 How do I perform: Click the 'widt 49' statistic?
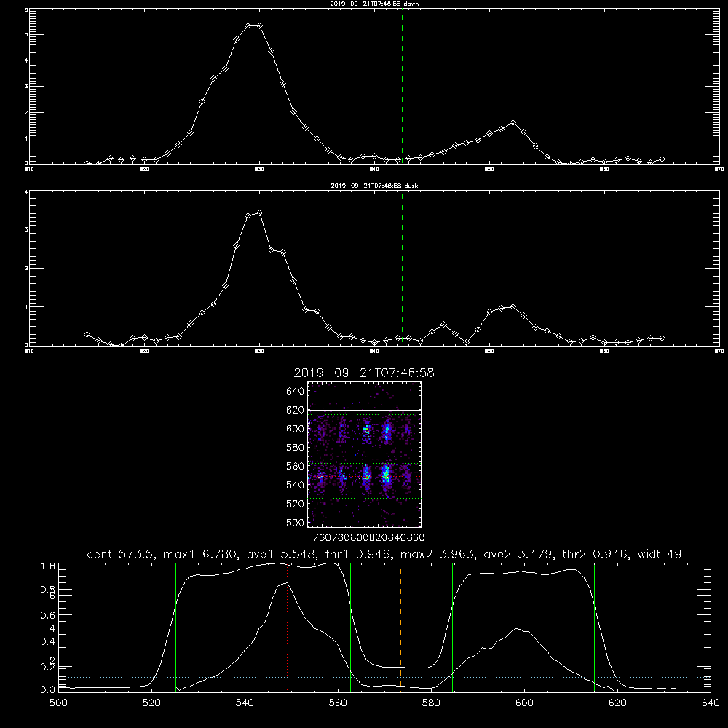(660, 554)
